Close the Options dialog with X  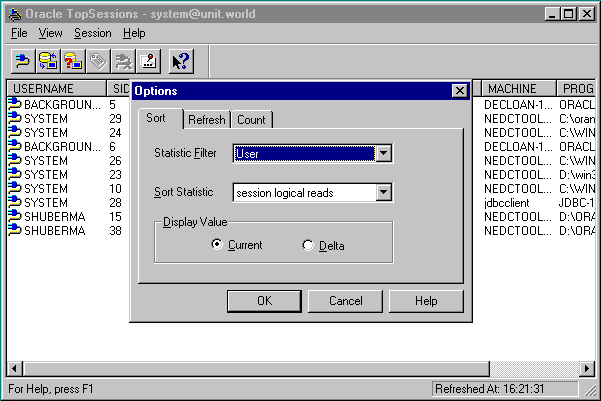click(x=460, y=91)
